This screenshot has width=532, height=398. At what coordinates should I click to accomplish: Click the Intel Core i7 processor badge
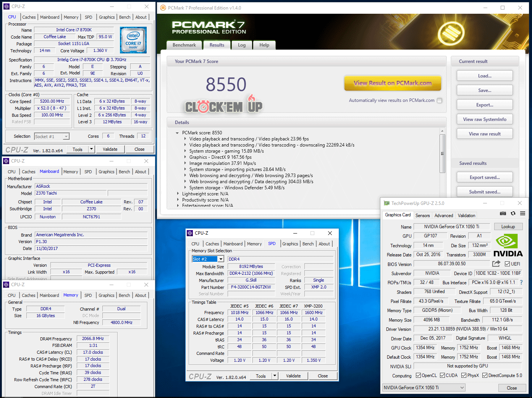click(133, 40)
